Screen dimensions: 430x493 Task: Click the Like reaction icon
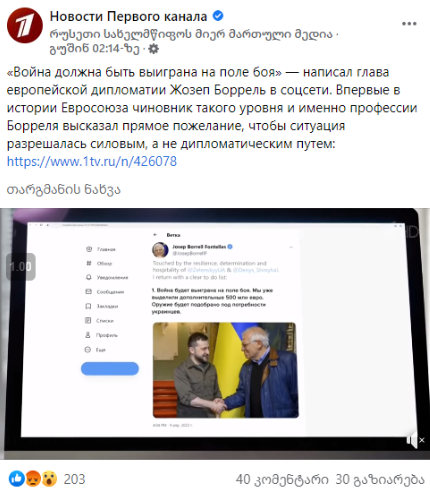[x=17, y=479]
